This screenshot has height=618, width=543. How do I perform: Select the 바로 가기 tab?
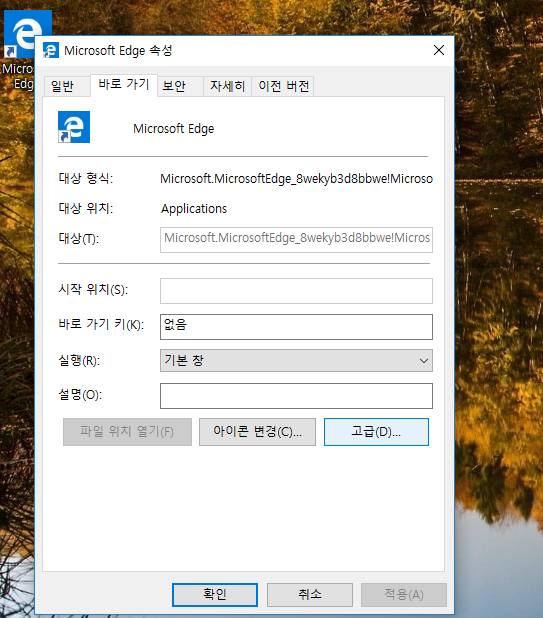pos(124,84)
